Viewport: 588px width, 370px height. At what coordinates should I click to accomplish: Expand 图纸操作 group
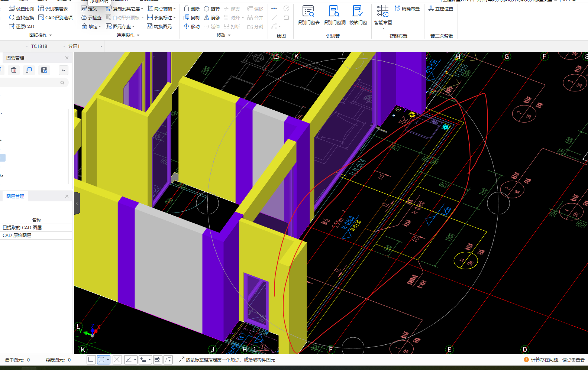pyautogui.click(x=41, y=35)
